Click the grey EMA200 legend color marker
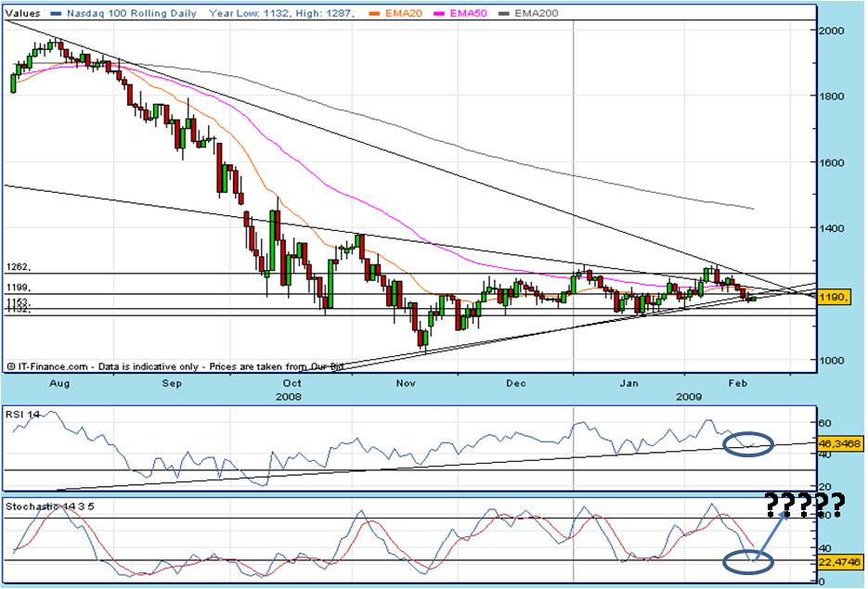Image resolution: width=868 pixels, height=589 pixels. click(x=504, y=13)
